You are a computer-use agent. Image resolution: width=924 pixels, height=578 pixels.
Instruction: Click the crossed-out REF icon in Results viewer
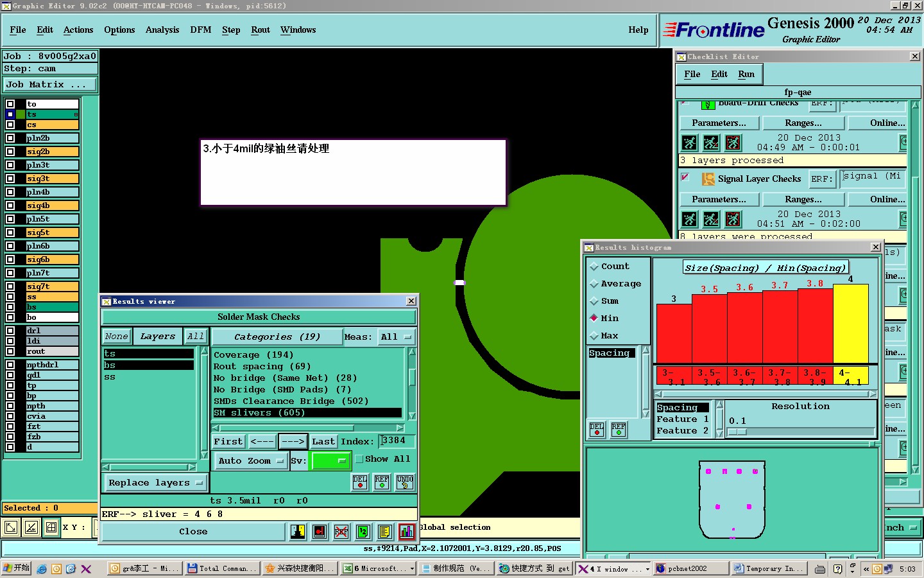tap(341, 531)
